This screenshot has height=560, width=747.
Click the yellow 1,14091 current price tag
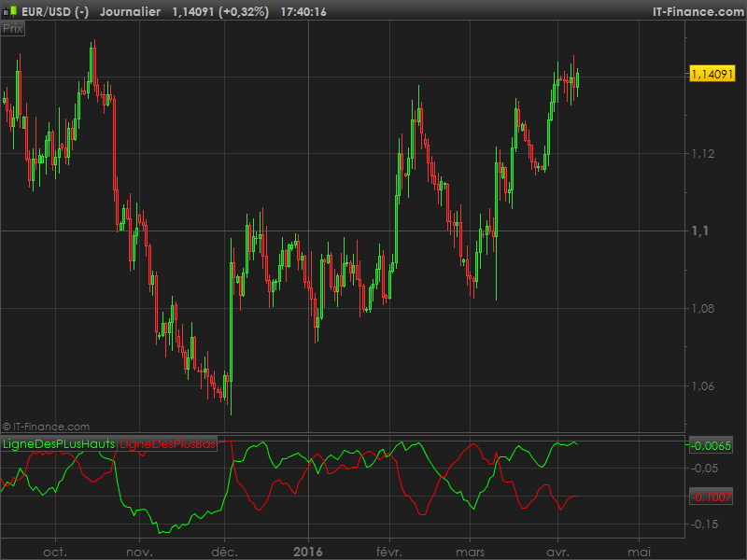[712, 75]
